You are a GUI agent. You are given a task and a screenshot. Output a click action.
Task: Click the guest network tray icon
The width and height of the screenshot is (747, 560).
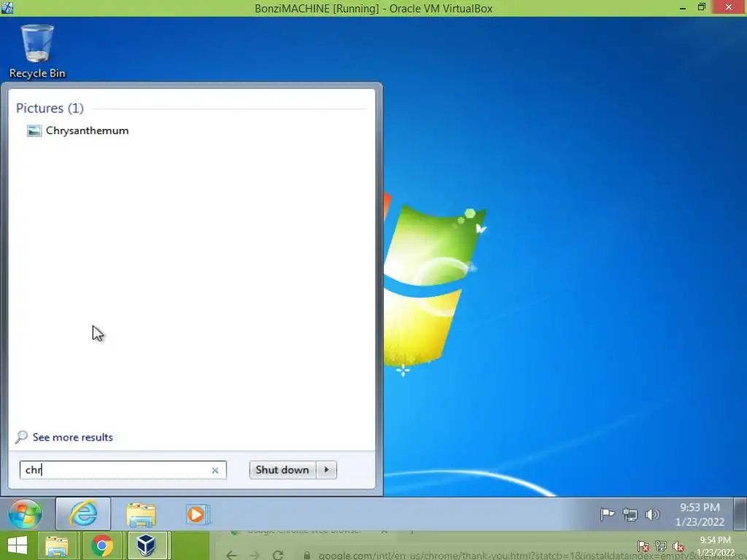click(x=630, y=514)
